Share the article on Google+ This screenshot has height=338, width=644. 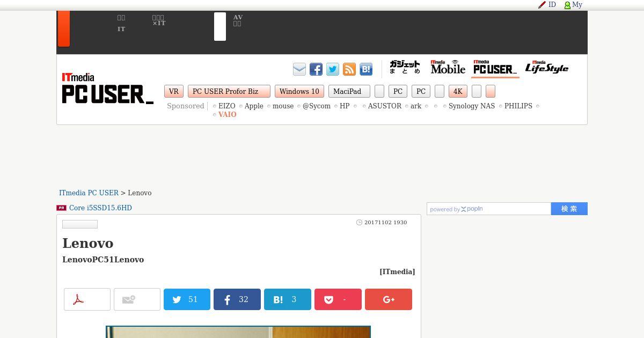tap(389, 299)
